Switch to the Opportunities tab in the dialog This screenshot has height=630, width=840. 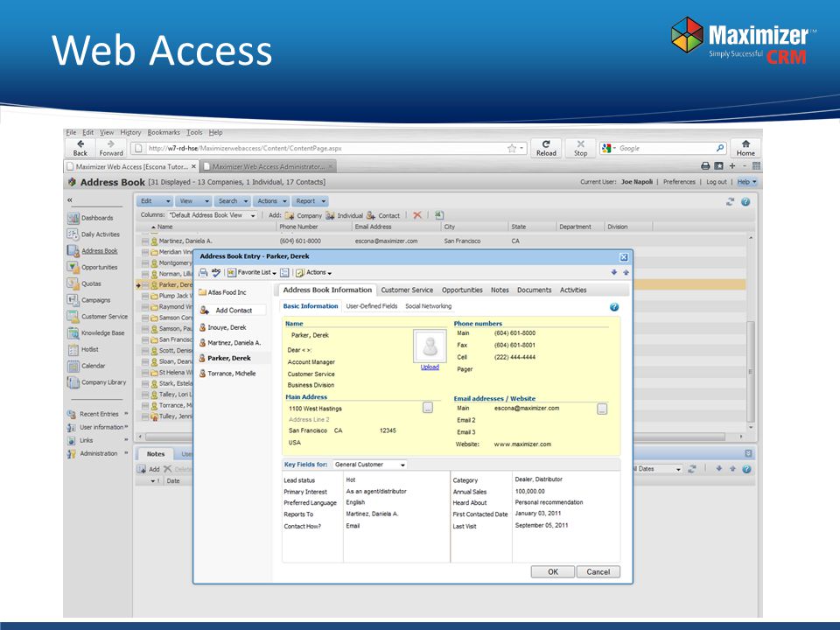coord(462,290)
